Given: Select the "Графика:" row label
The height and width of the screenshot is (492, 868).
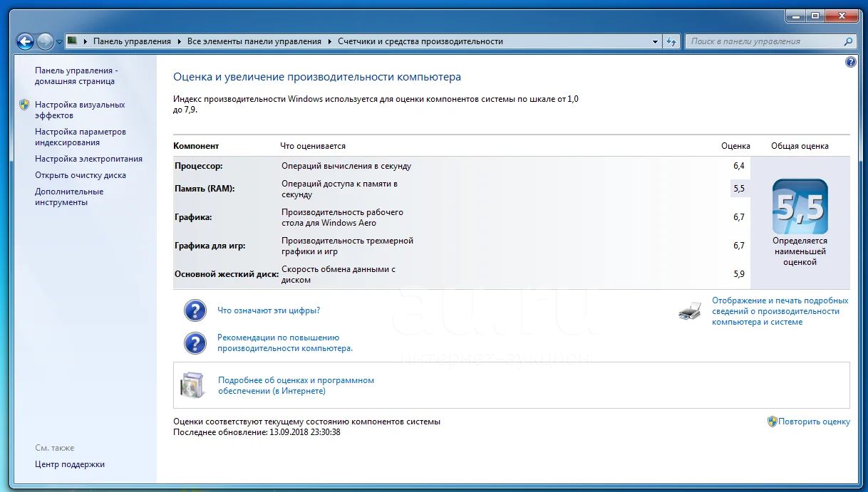Looking at the screenshot, I should click(x=193, y=217).
